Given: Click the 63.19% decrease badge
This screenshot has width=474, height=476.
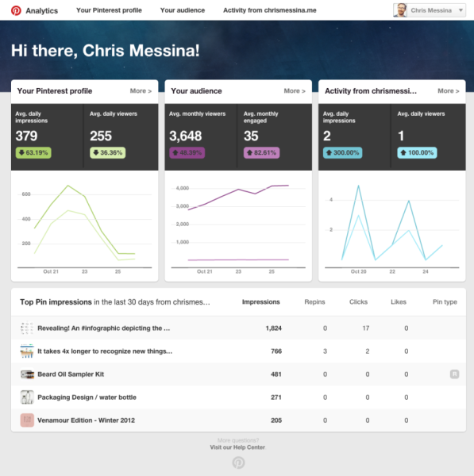Looking at the screenshot, I should coord(33,152).
